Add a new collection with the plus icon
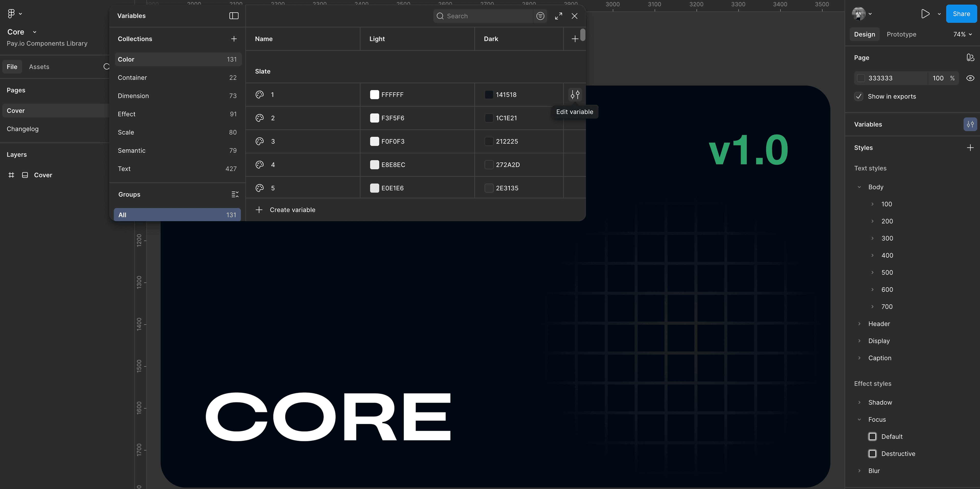Screen dimensions: 980x489 pos(234,39)
